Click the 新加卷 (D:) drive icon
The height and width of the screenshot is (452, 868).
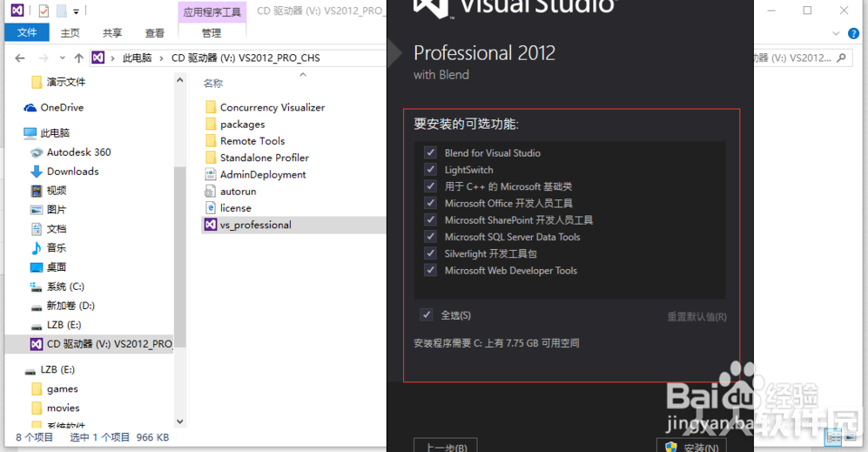click(x=37, y=306)
